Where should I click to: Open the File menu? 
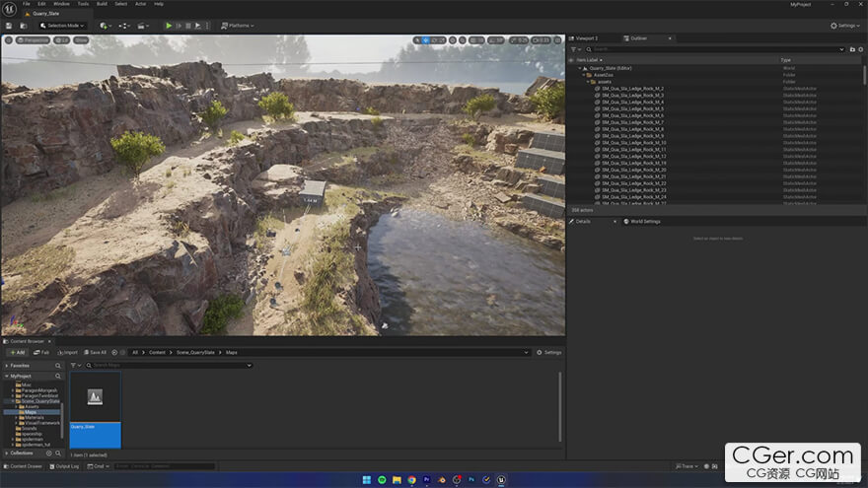[26, 4]
